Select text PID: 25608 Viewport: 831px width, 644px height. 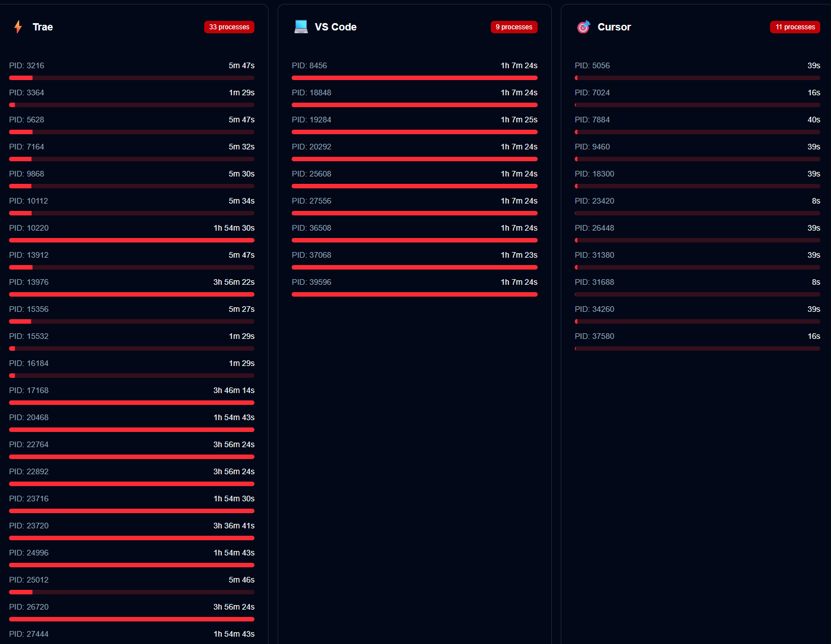311,174
